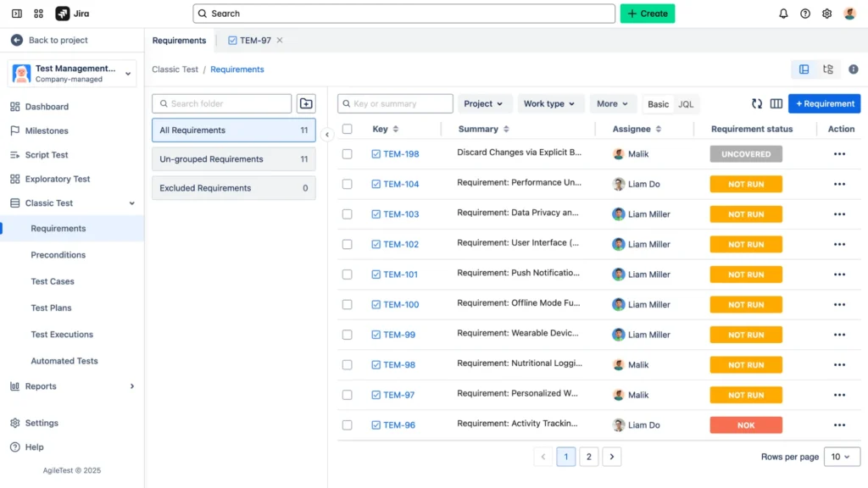The image size is (868, 488).
Task: Open the help question mark icon in header
Action: pyautogui.click(x=805, y=14)
